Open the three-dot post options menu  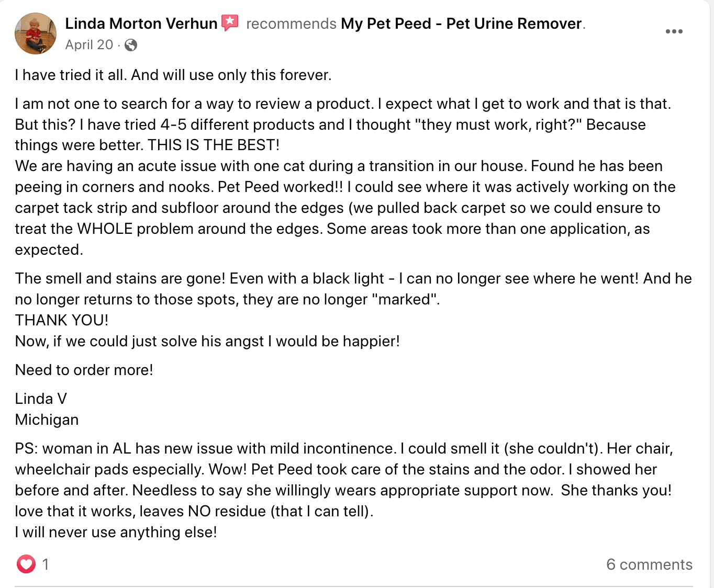pos(674,31)
